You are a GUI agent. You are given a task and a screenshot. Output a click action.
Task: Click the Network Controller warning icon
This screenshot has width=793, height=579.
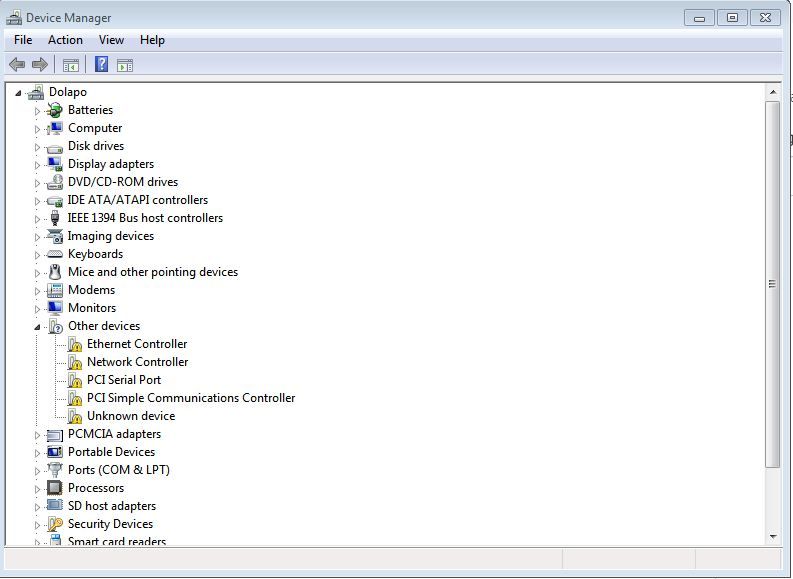coord(74,363)
